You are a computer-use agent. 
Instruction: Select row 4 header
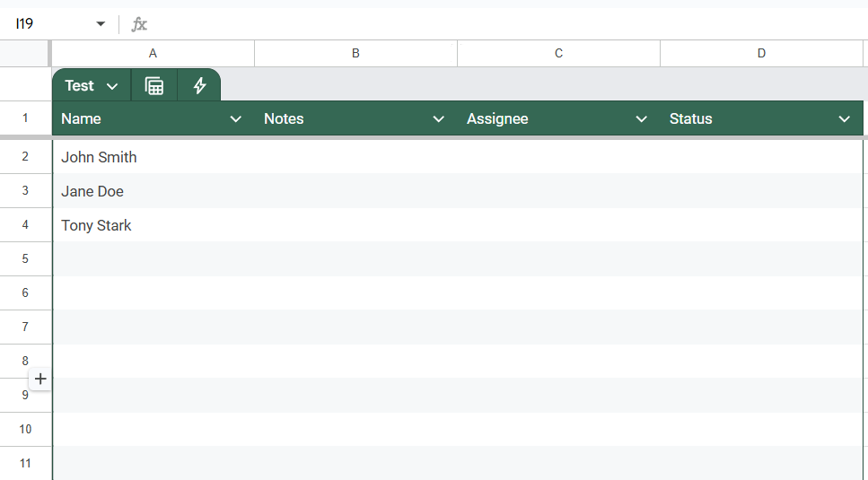(x=25, y=225)
